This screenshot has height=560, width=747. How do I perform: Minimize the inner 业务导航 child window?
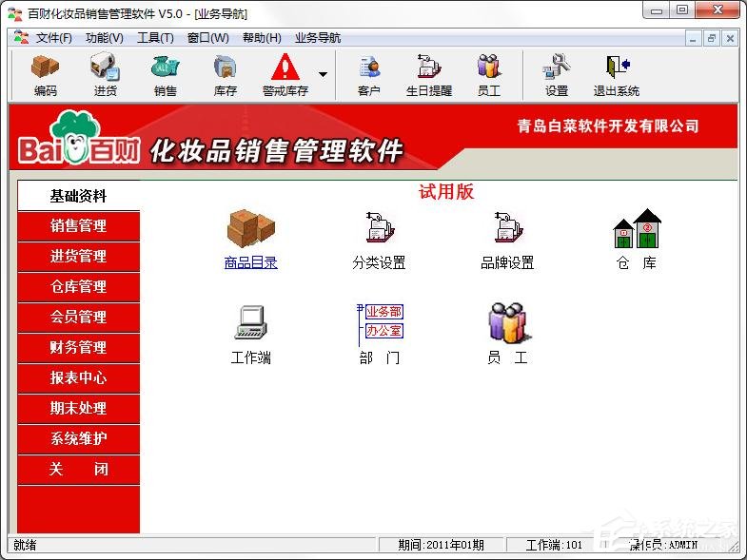tap(693, 38)
